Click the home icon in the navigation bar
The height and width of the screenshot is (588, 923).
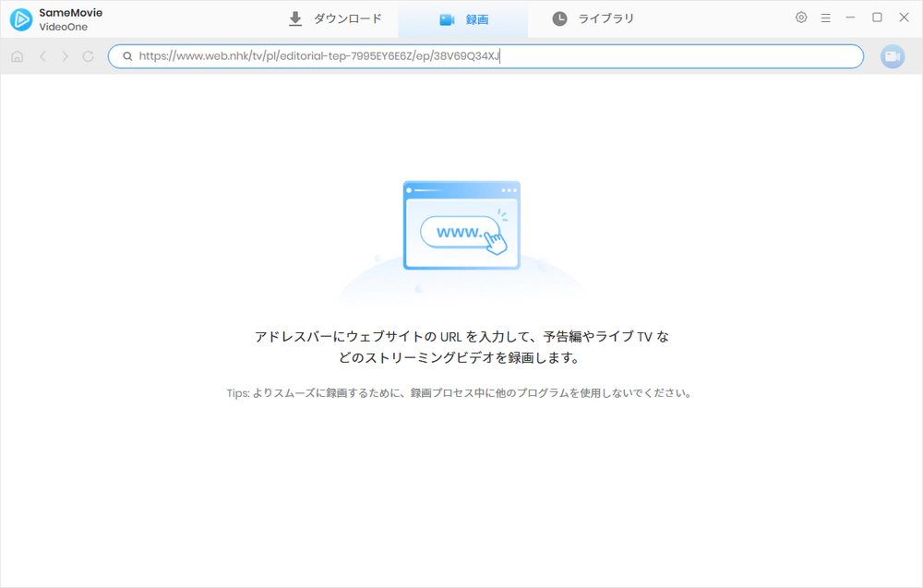(17, 56)
